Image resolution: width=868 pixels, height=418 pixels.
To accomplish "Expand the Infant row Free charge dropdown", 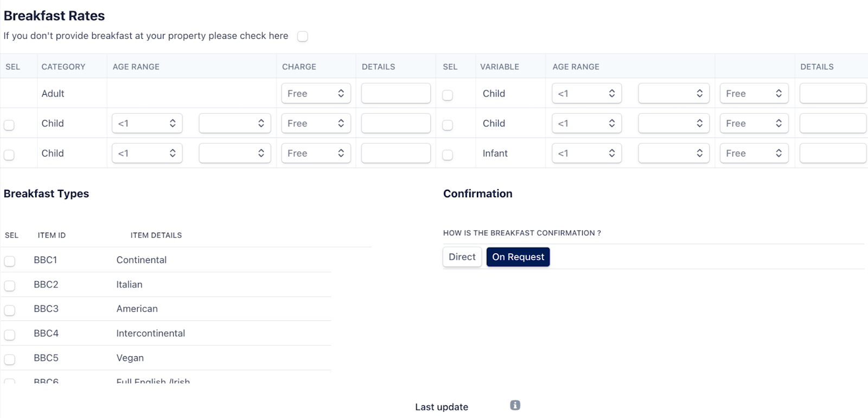I will [x=754, y=153].
